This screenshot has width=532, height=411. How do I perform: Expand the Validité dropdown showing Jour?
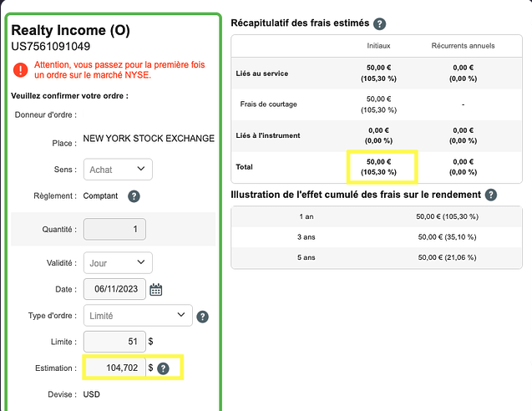pos(118,263)
